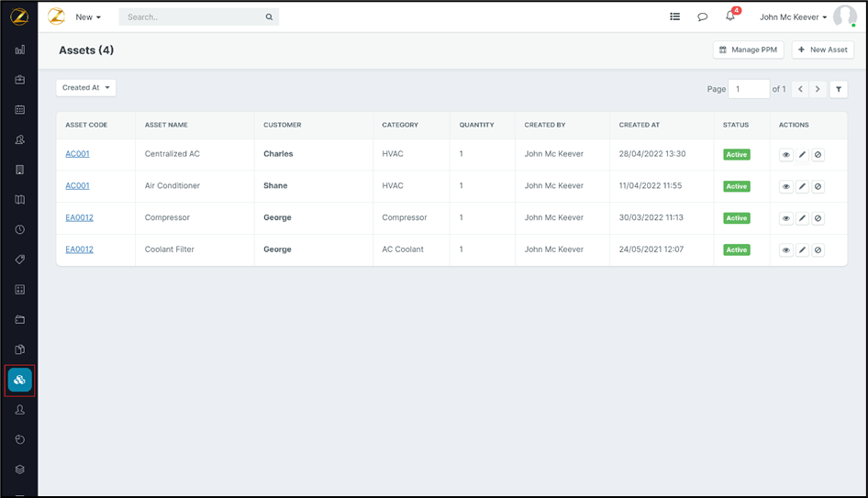Screen dimensions: 868x498
Task: Expand the Created At sort dropdown
Action: (x=86, y=88)
